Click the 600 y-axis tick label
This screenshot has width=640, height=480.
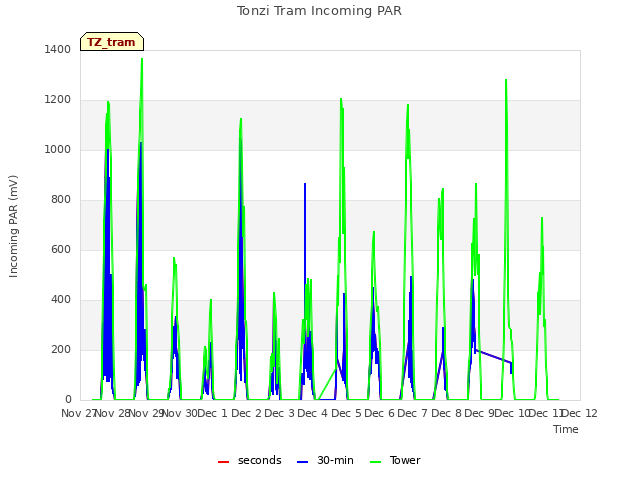coord(61,249)
